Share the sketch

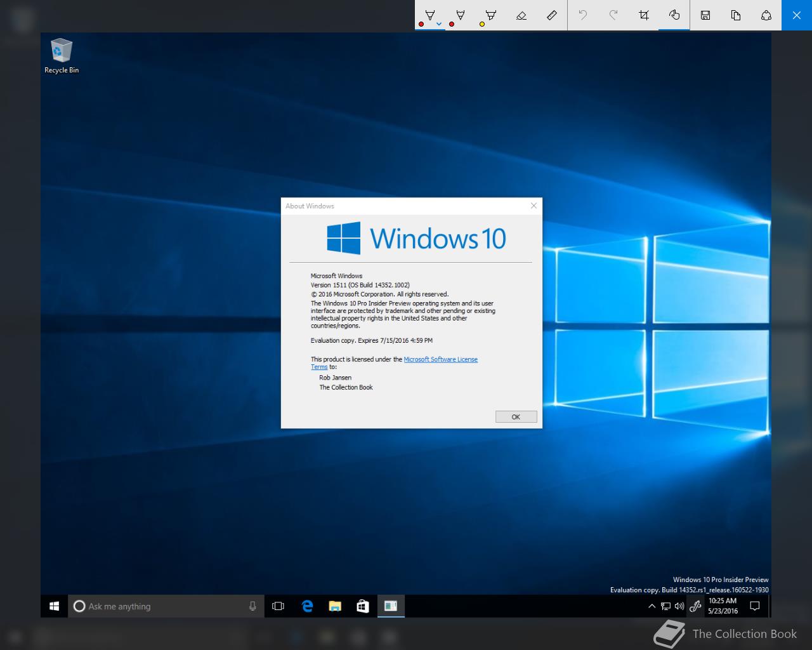pyautogui.click(x=766, y=15)
